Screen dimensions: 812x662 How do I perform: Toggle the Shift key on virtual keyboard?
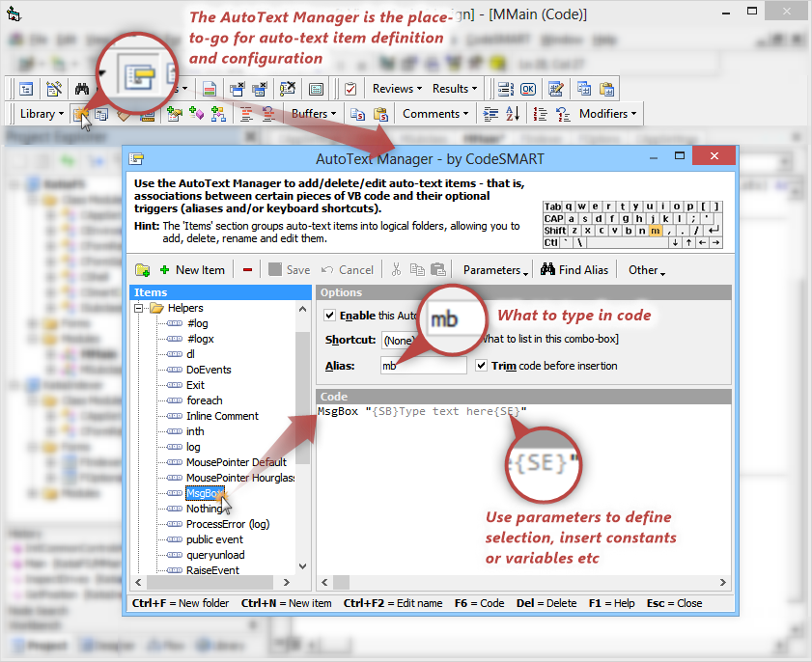(x=555, y=231)
